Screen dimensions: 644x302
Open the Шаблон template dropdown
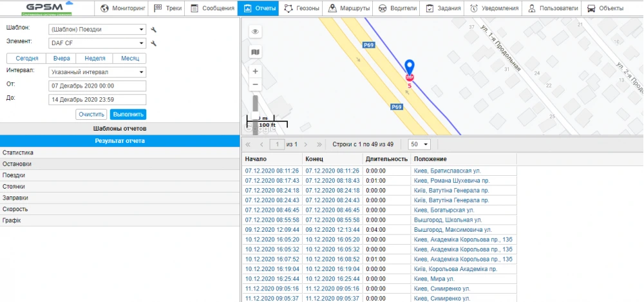(97, 30)
